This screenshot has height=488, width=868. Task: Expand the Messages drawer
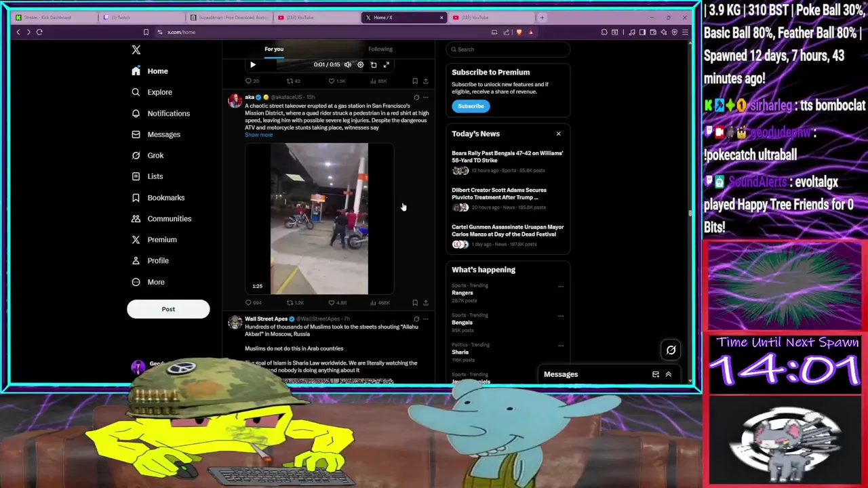[668, 374]
